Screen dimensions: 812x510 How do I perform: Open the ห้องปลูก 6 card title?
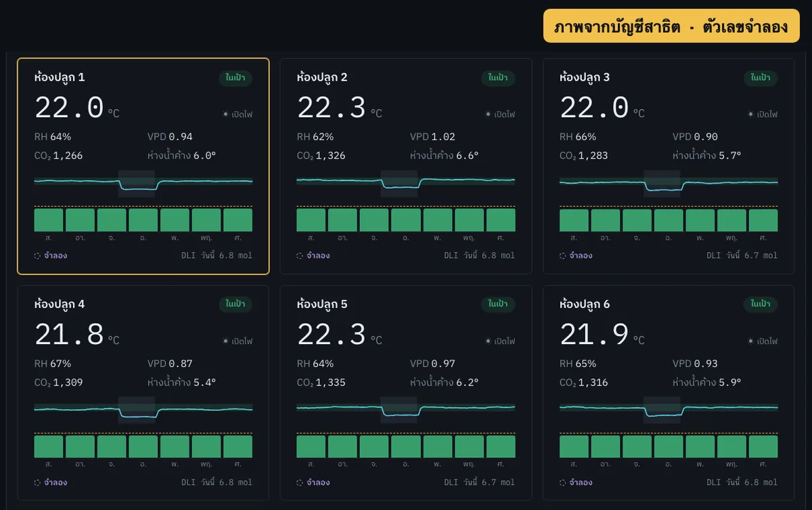(x=585, y=304)
